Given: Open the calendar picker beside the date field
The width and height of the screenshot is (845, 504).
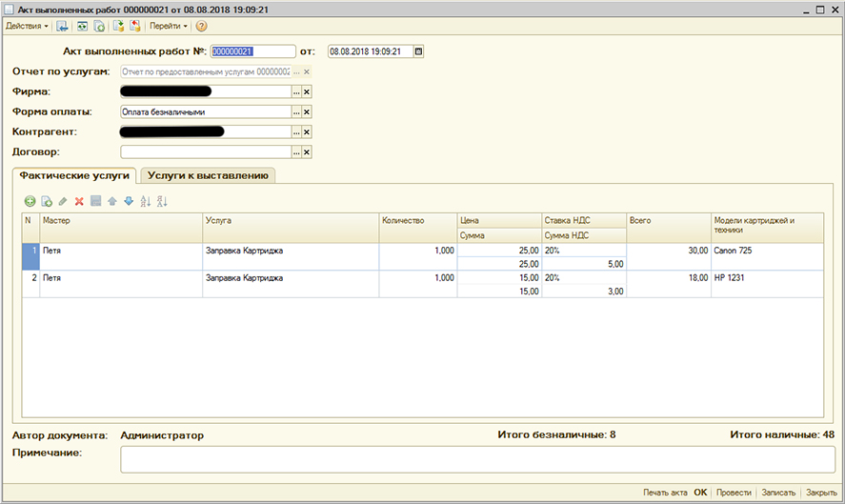Looking at the screenshot, I should click(418, 51).
